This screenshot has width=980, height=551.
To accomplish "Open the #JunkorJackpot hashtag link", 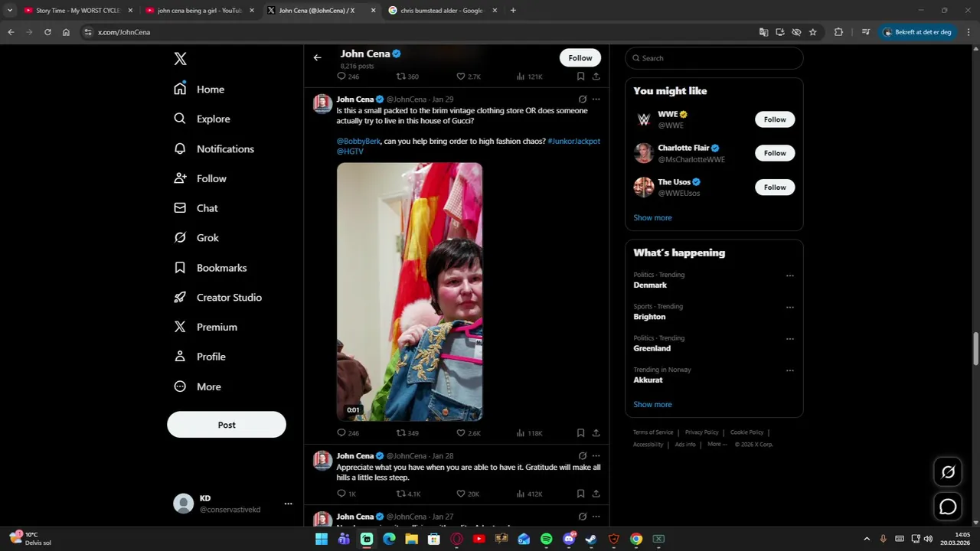I will pos(573,142).
